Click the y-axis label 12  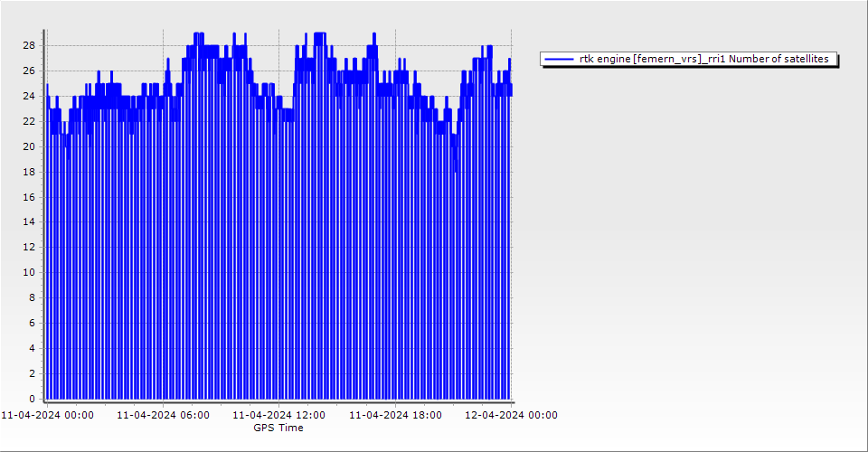tap(29, 247)
